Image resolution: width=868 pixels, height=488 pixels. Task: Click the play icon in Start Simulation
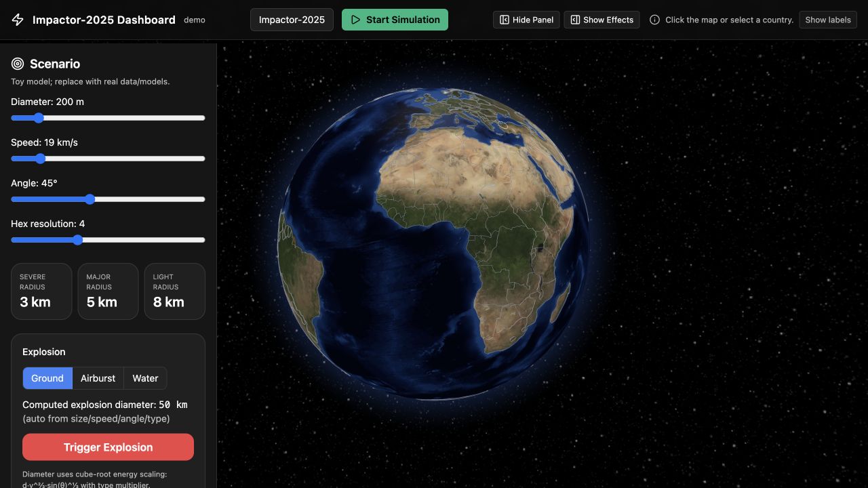click(355, 20)
